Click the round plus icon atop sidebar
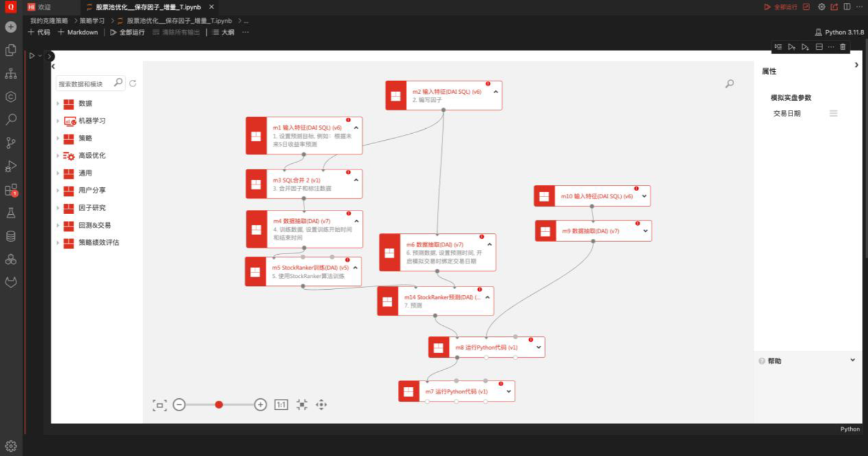The width and height of the screenshot is (868, 456). click(x=10, y=27)
